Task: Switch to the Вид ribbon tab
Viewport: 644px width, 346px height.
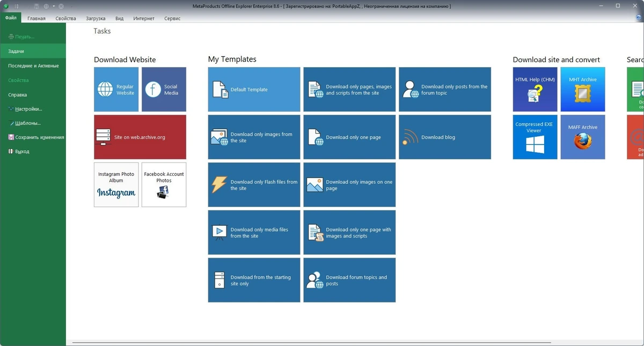Action: point(120,18)
